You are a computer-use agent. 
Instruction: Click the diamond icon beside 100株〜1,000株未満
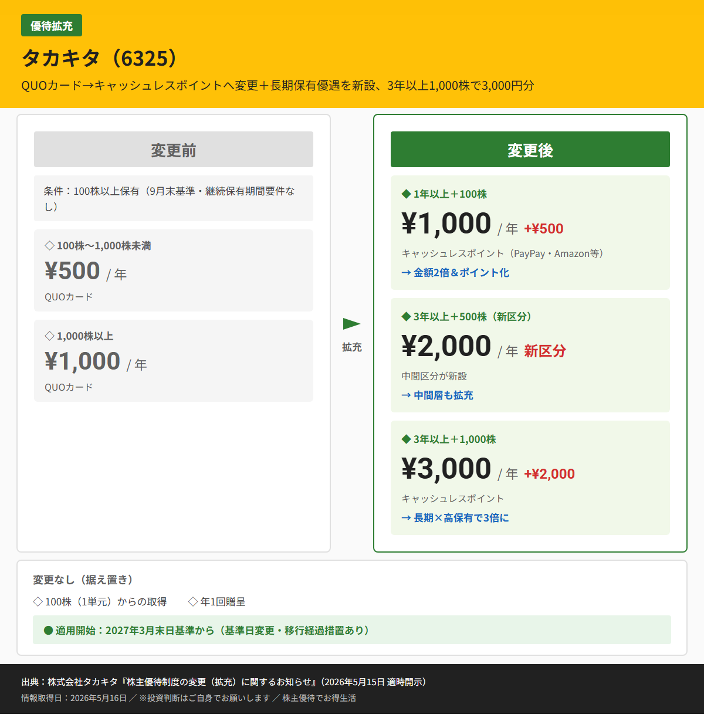49,246
